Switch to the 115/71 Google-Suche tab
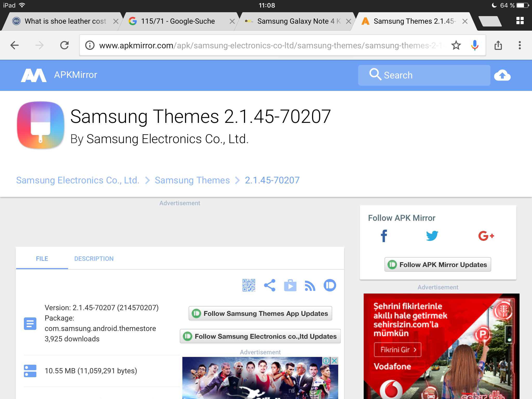The image size is (532, 399). point(178,21)
